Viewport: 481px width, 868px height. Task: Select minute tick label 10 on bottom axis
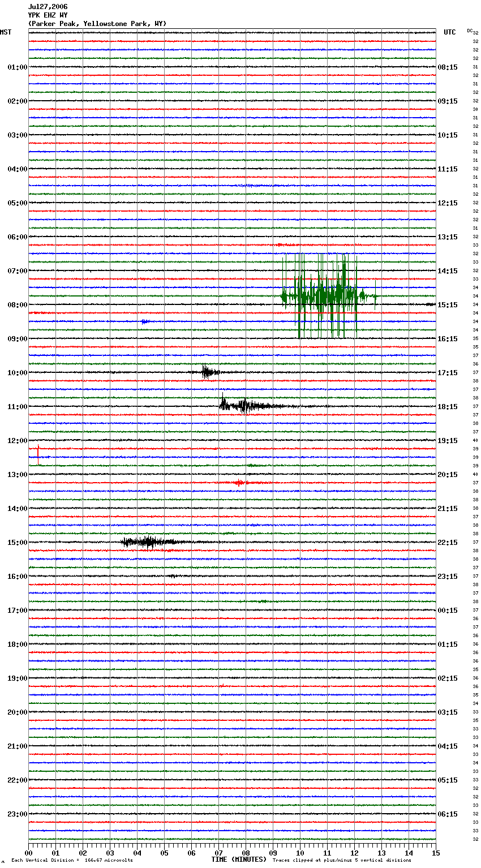coord(300,853)
